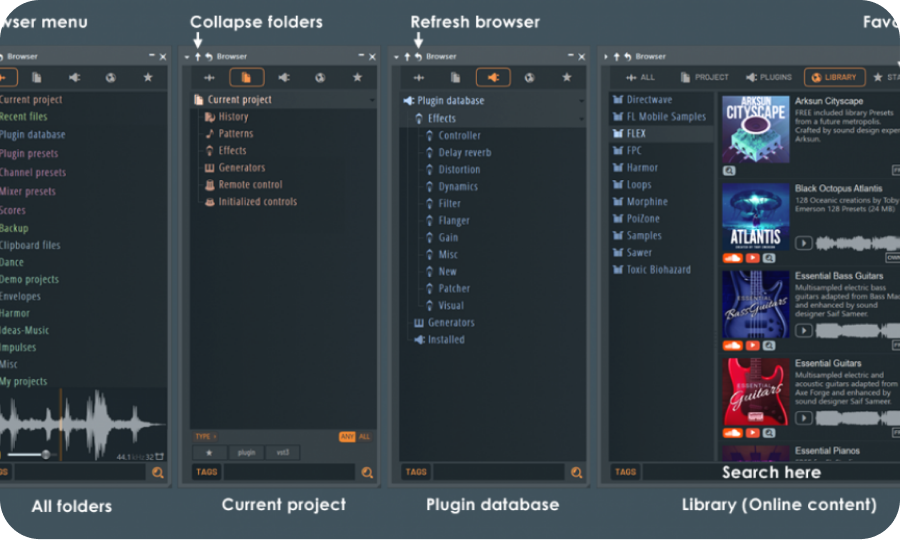Click star favorites icon in third browser
900x540 pixels.
point(567,77)
